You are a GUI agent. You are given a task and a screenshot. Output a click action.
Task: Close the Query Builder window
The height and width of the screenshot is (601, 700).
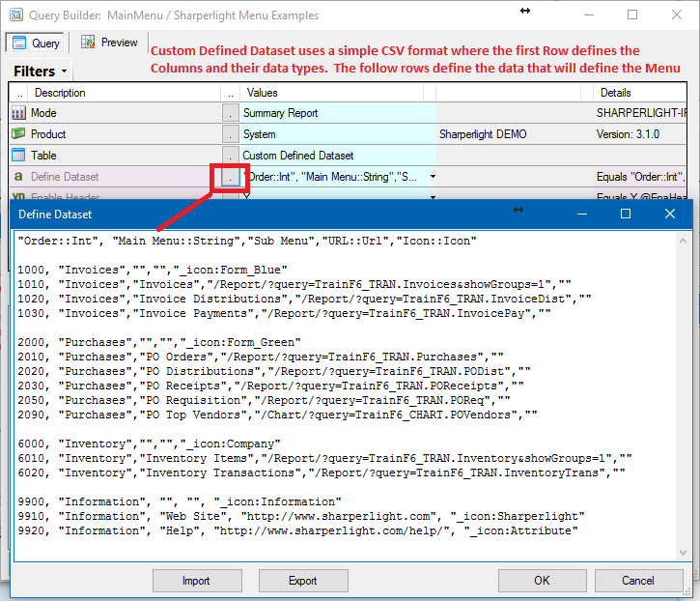point(676,14)
